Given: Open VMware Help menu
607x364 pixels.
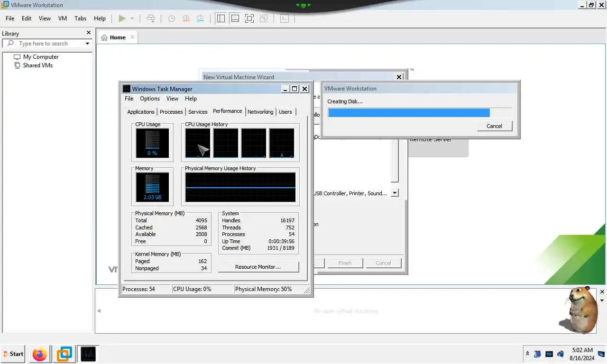Looking at the screenshot, I should click(100, 18).
